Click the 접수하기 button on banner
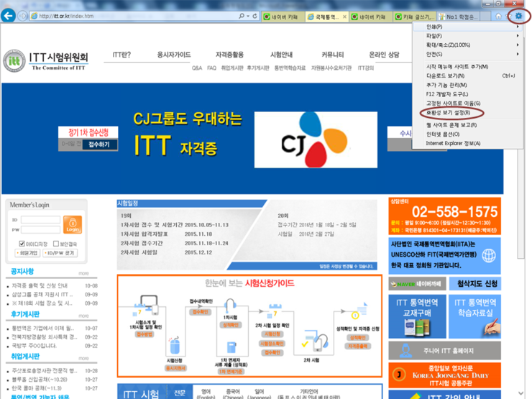This screenshot has height=399, width=532. pyautogui.click(x=99, y=145)
